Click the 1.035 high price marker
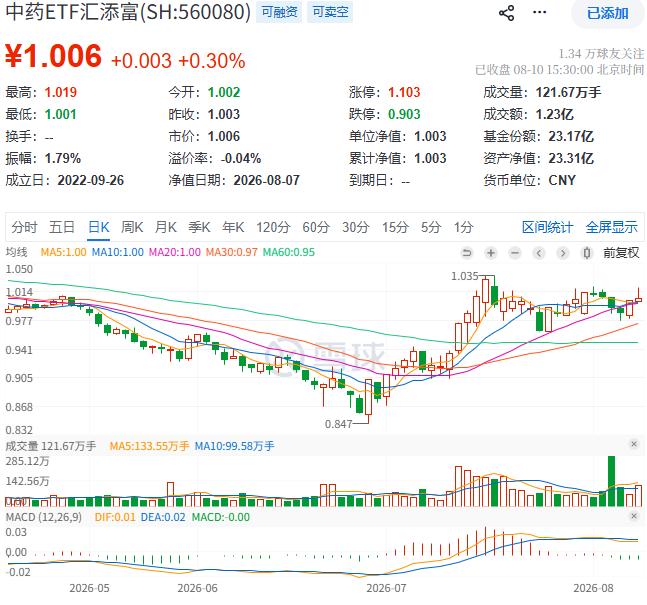Image resolution: width=647 pixels, height=605 pixels. coord(465,276)
